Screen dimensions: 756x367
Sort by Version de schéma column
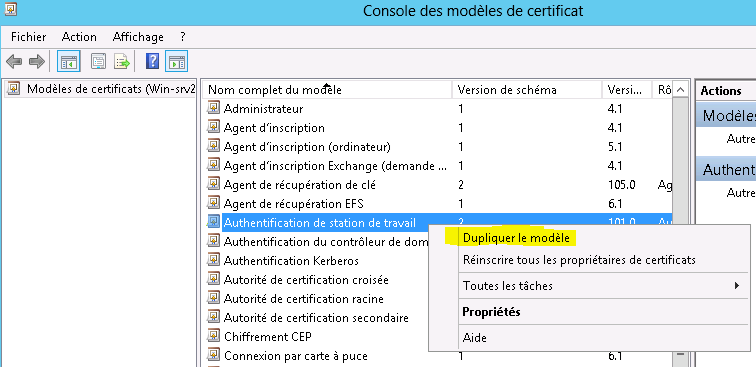[x=527, y=90]
